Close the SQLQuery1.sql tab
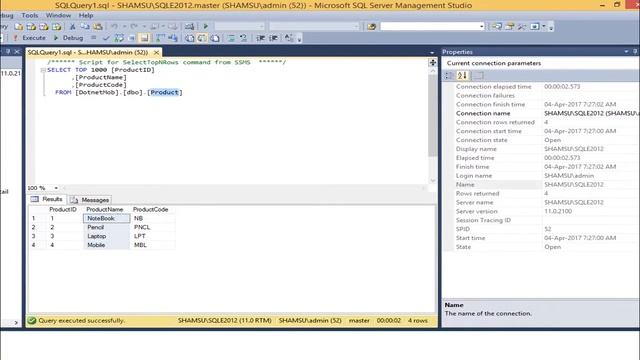The height and width of the screenshot is (360, 640). click(x=156, y=53)
